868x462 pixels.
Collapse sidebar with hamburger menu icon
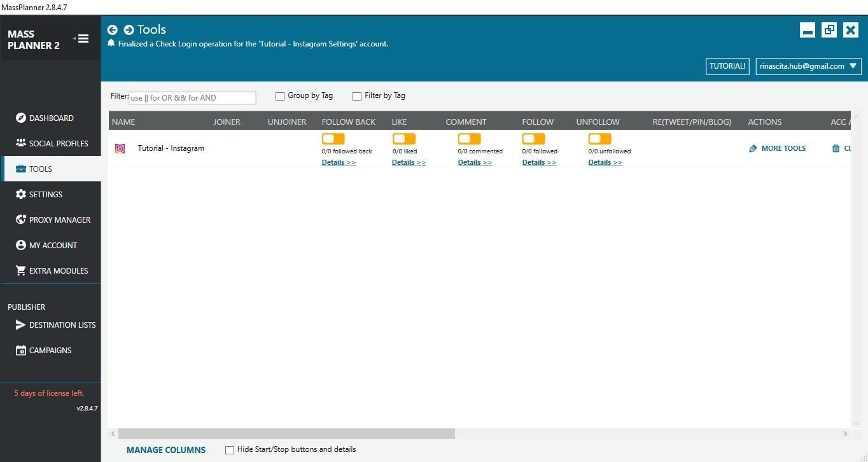[x=81, y=39]
